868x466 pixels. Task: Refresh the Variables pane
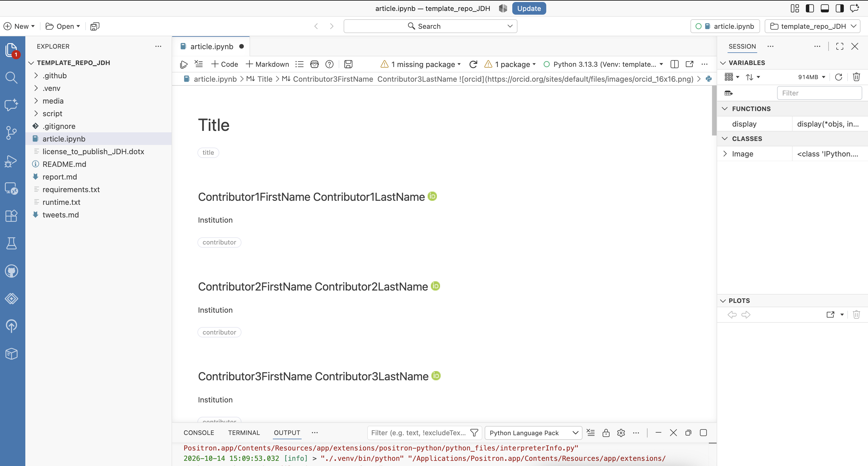tap(839, 77)
